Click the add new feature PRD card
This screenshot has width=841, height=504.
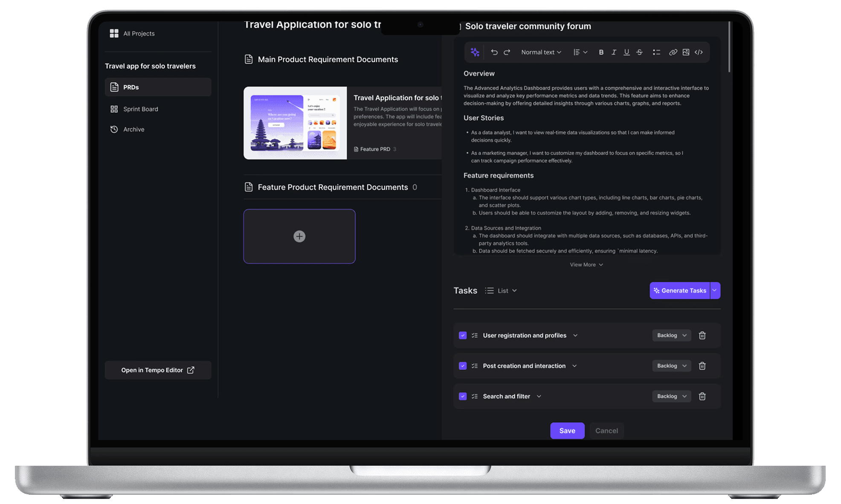pyautogui.click(x=299, y=236)
